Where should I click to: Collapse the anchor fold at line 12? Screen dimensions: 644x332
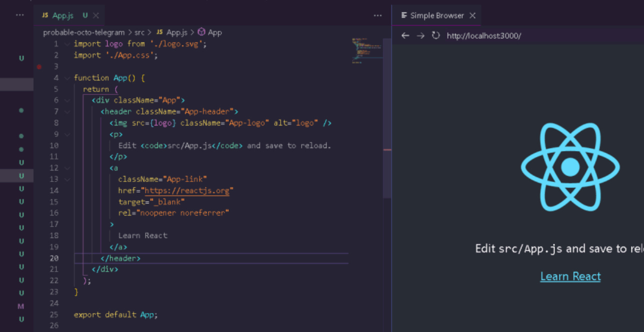click(67, 168)
